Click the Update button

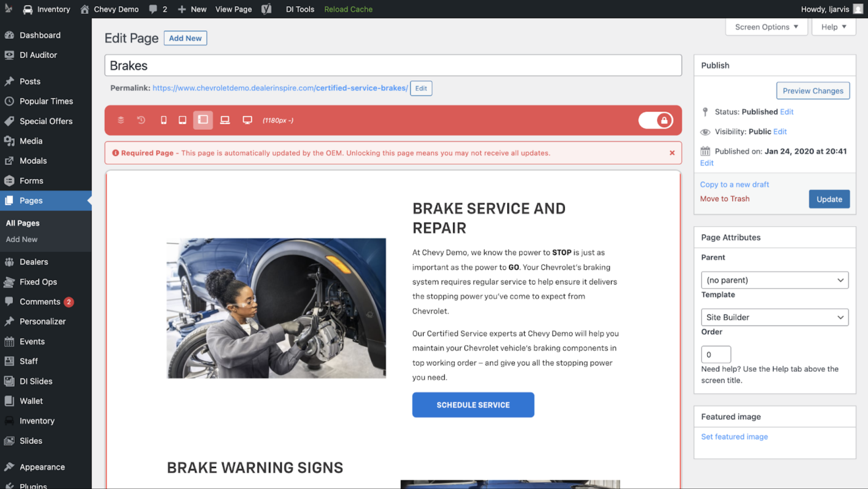pyautogui.click(x=829, y=199)
